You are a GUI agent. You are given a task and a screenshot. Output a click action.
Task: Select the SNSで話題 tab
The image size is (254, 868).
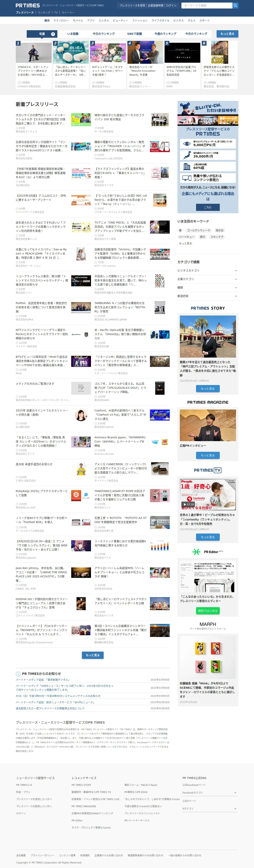tap(135, 34)
